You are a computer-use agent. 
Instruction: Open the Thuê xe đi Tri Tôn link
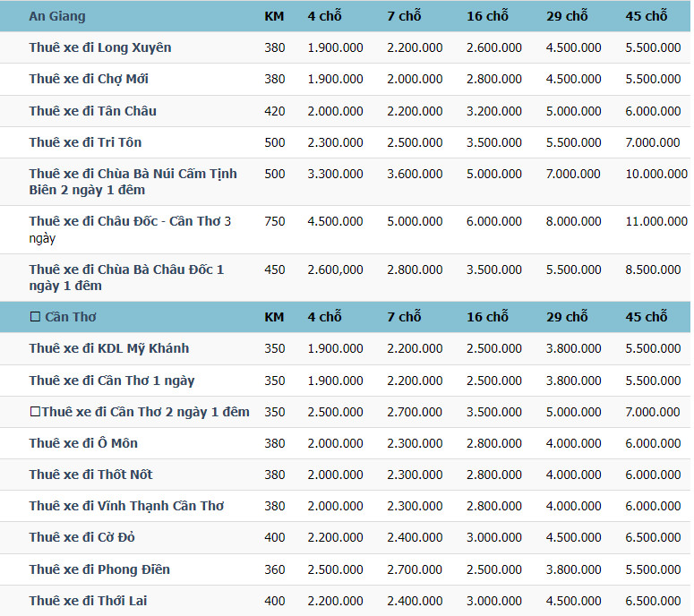pyautogui.click(x=85, y=142)
